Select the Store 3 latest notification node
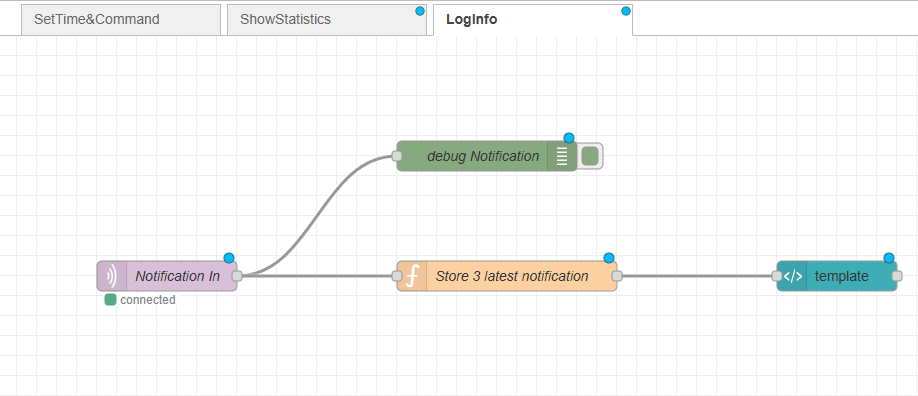The image size is (918, 396). 507,276
